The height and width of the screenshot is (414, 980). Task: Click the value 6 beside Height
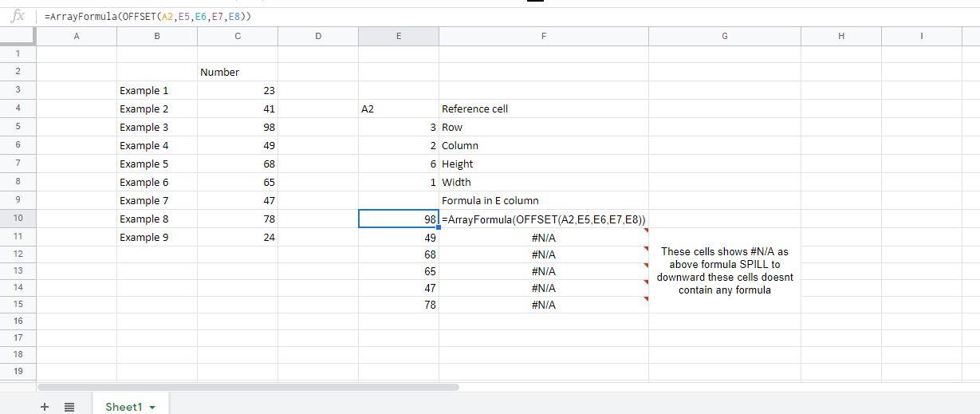click(x=399, y=164)
